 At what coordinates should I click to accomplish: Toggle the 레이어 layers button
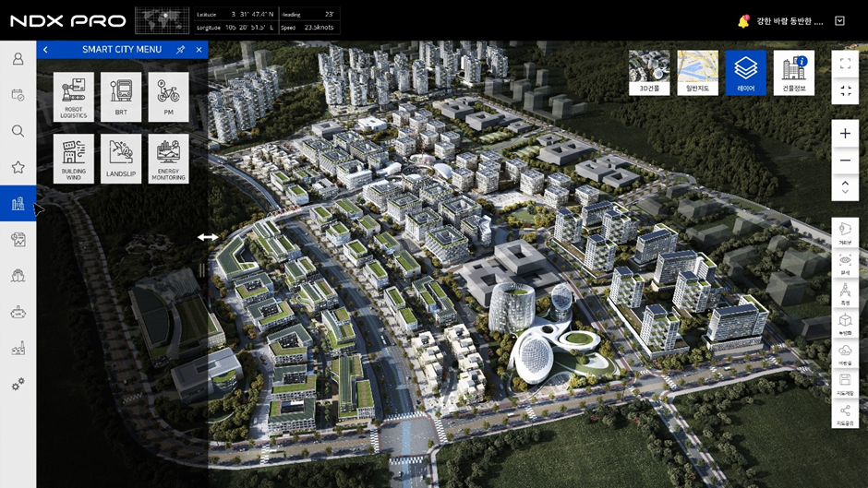(x=745, y=73)
